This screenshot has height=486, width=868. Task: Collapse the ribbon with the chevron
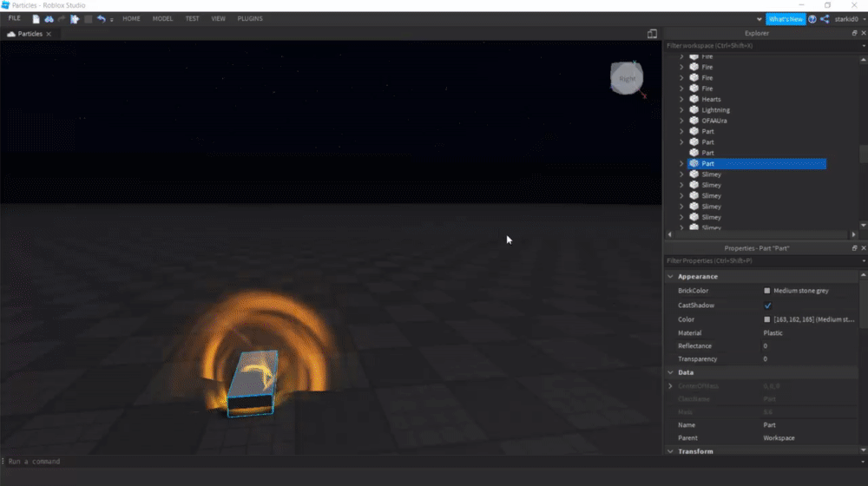tap(759, 19)
